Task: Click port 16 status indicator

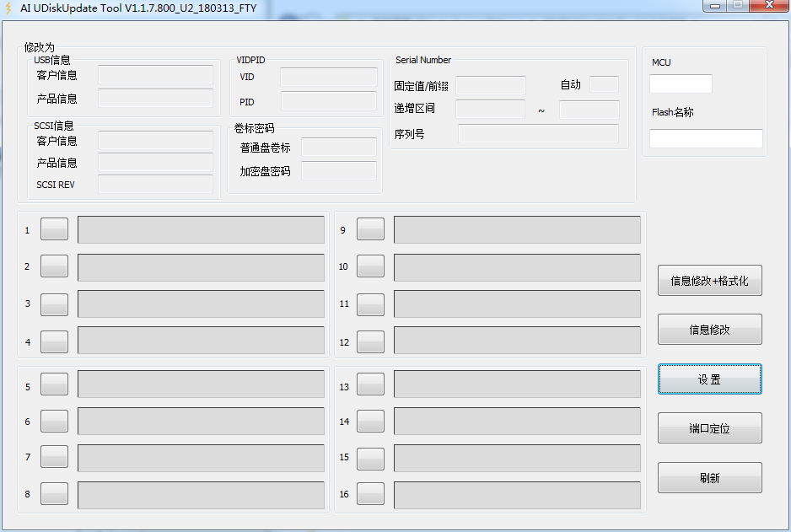Action: pos(370,494)
